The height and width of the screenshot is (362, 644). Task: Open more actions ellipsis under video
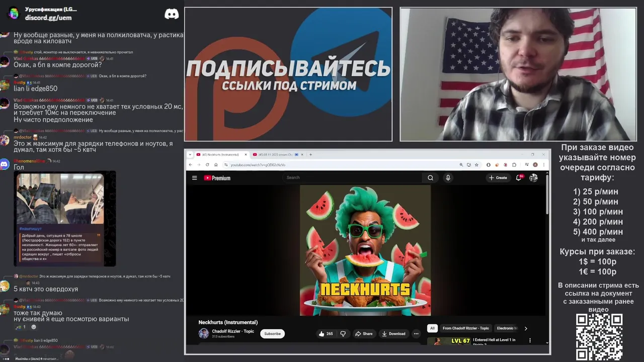(416, 334)
